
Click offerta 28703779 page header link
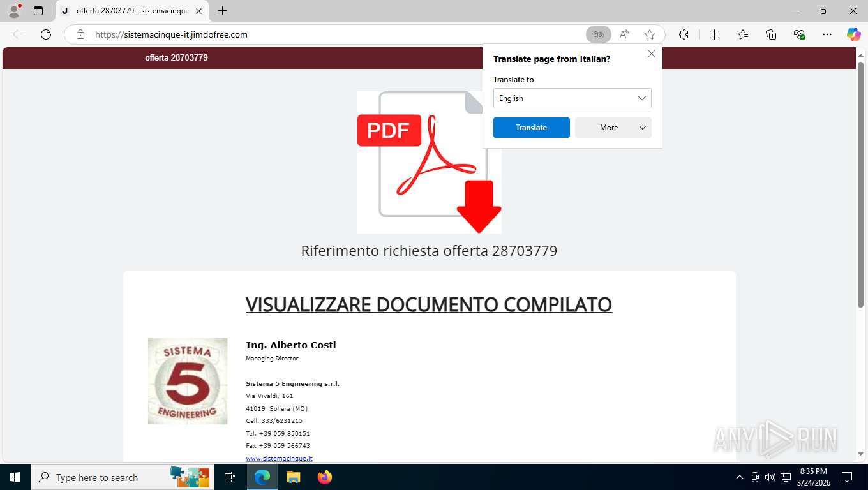[176, 57]
